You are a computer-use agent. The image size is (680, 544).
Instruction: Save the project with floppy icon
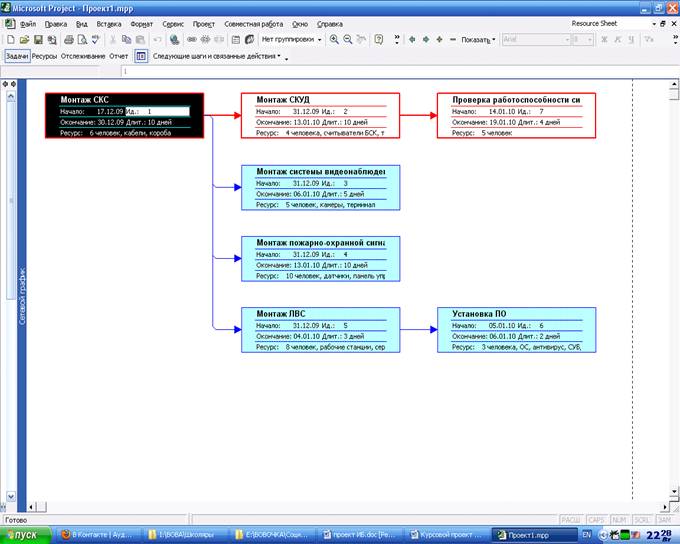click(x=37, y=39)
